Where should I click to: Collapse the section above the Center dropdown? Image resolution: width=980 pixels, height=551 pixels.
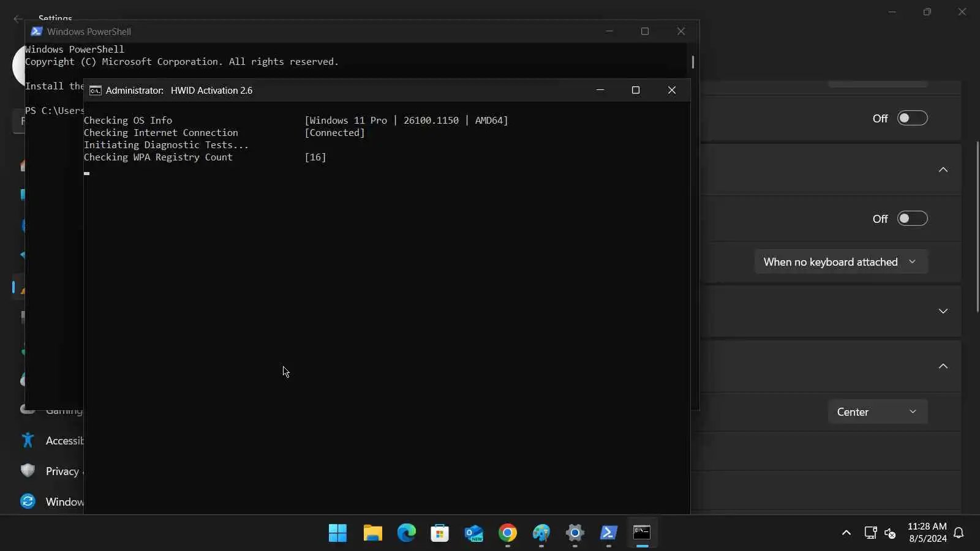click(x=943, y=366)
